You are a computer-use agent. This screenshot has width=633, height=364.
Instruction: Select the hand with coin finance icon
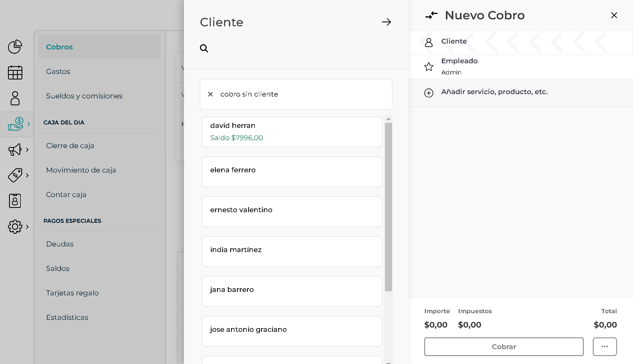point(15,124)
